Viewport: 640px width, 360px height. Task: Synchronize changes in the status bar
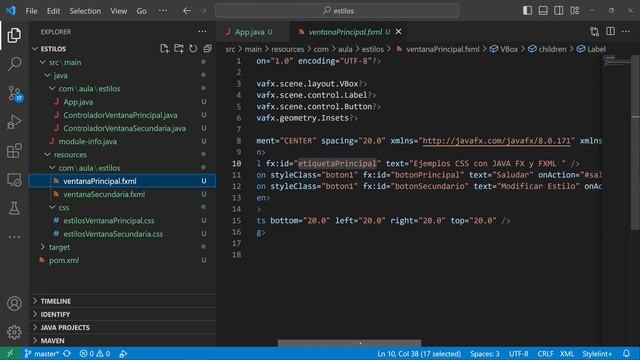point(67,353)
